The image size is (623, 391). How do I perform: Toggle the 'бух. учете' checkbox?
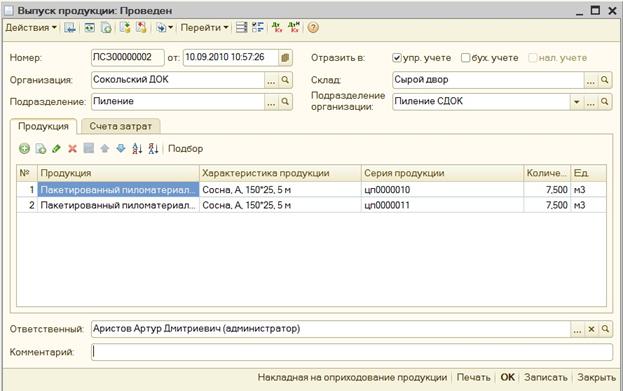tap(465, 58)
